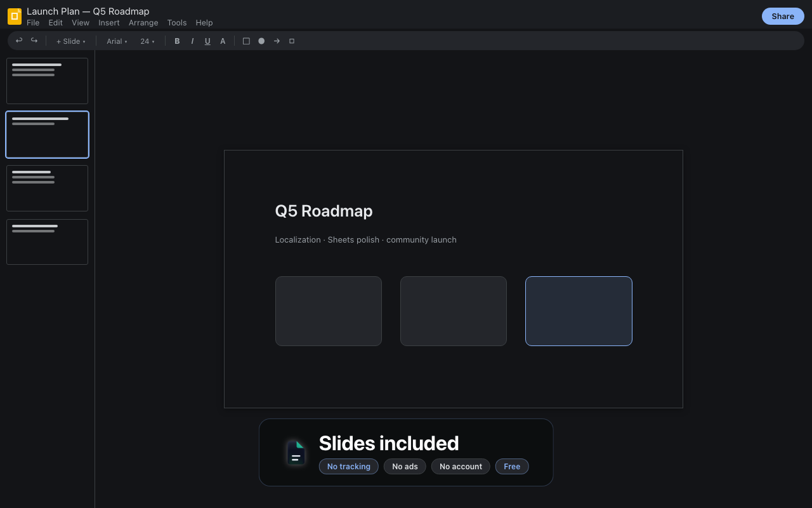The image size is (812, 508).
Task: Open the Arial font dropdown
Action: click(117, 41)
